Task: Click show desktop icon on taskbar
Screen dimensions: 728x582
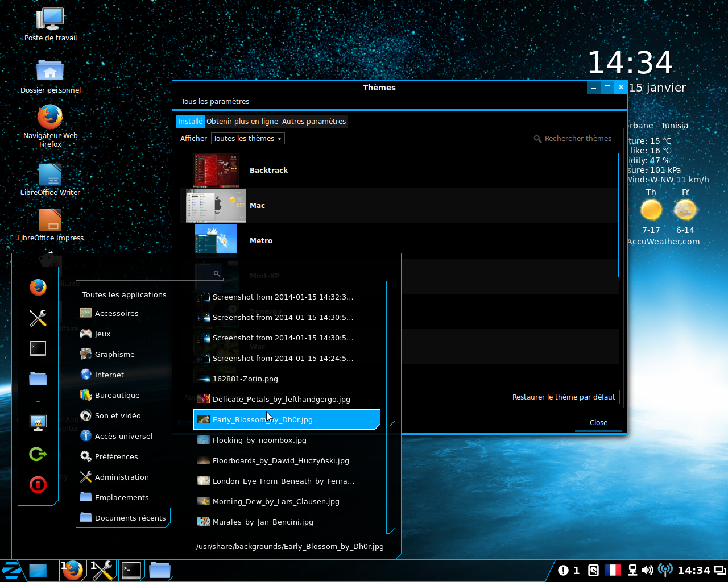Action: [x=38, y=571]
